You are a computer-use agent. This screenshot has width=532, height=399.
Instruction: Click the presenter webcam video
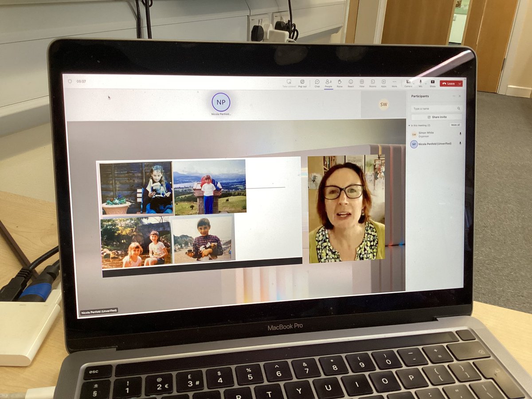347,209
